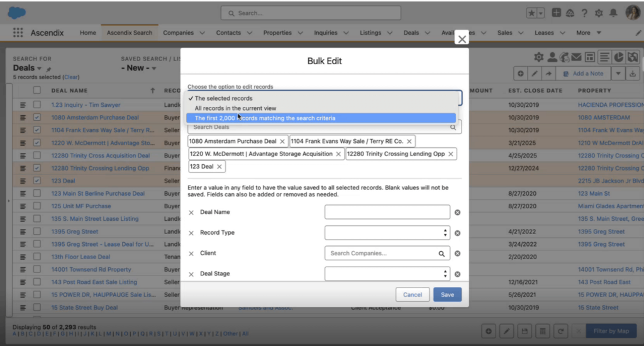The image size is (644, 346).
Task: Click the email envelope toolbar icon
Action: (x=576, y=57)
